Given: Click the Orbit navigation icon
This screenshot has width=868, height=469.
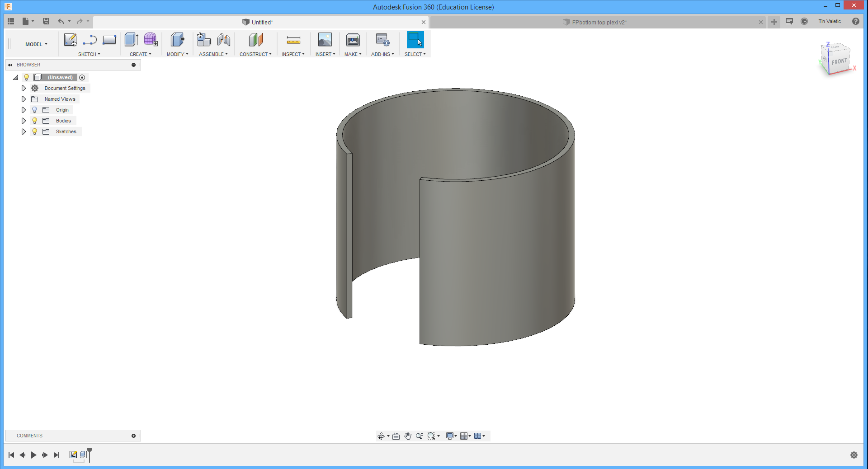Looking at the screenshot, I should [381, 436].
